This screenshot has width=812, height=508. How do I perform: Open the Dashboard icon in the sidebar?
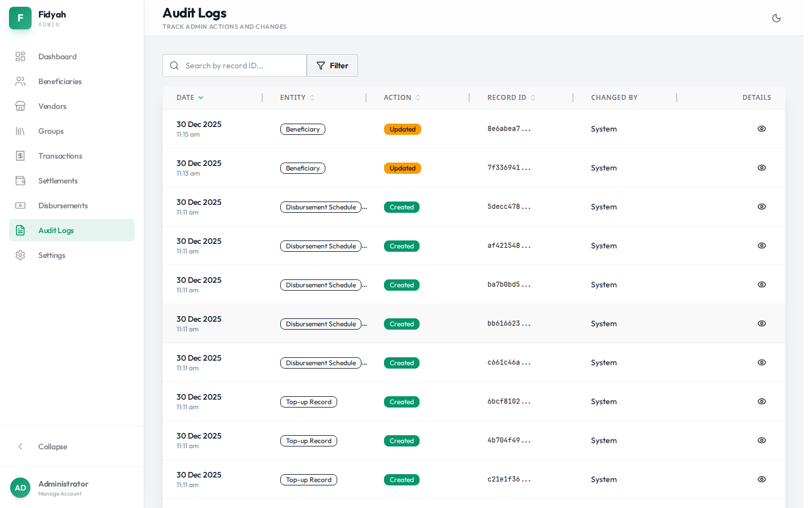pos(20,56)
